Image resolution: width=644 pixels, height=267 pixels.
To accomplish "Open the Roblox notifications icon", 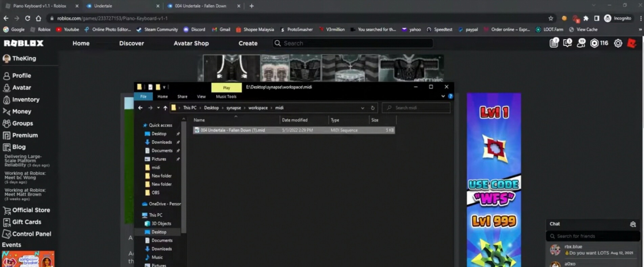I will tap(554, 43).
